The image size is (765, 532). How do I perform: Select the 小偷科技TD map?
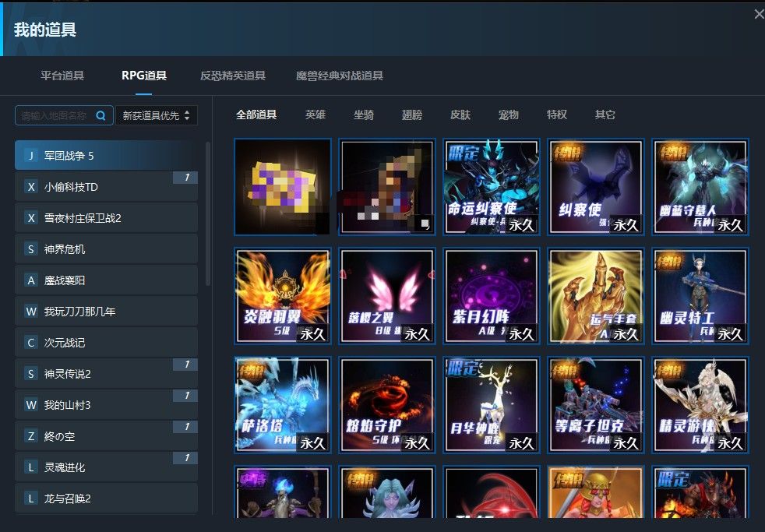(x=107, y=187)
